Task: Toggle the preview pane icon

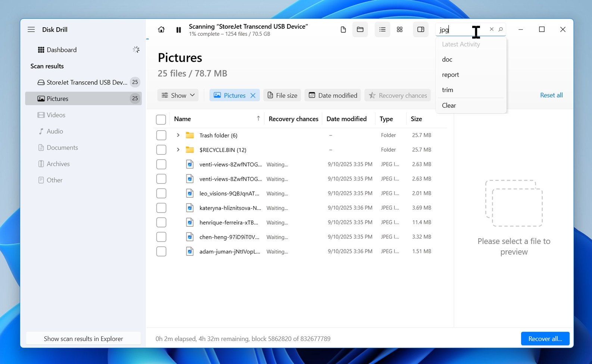Action: [x=421, y=29]
